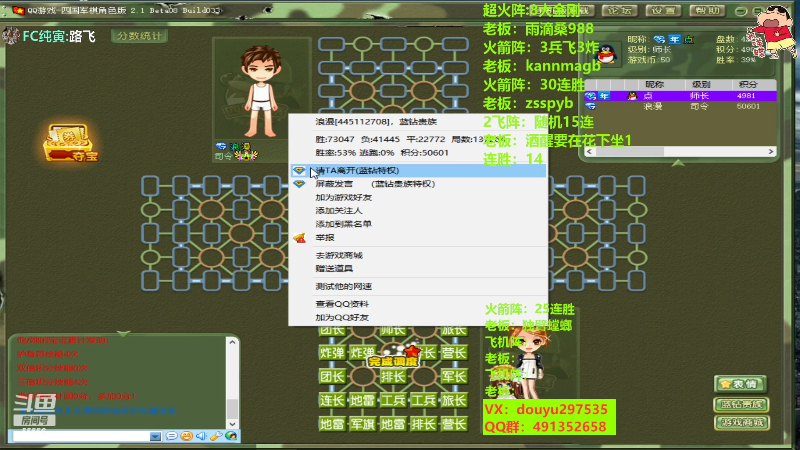Open the 表情 emoticon button
Viewport: 800px width, 450px height.
tap(741, 384)
